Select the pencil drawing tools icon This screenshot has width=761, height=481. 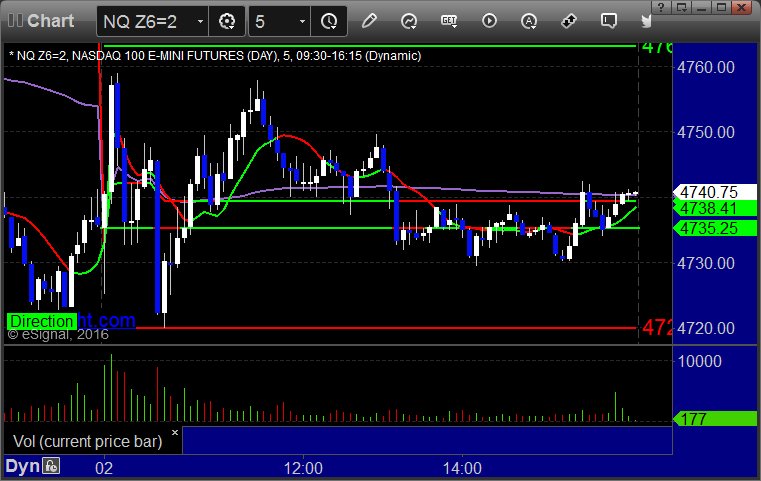click(x=369, y=21)
